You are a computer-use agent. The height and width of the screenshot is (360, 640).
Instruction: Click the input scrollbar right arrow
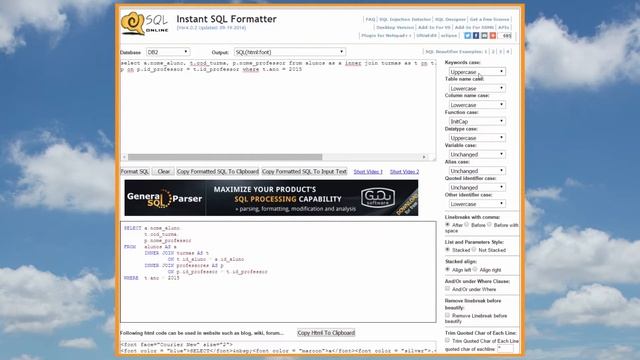[424, 157]
